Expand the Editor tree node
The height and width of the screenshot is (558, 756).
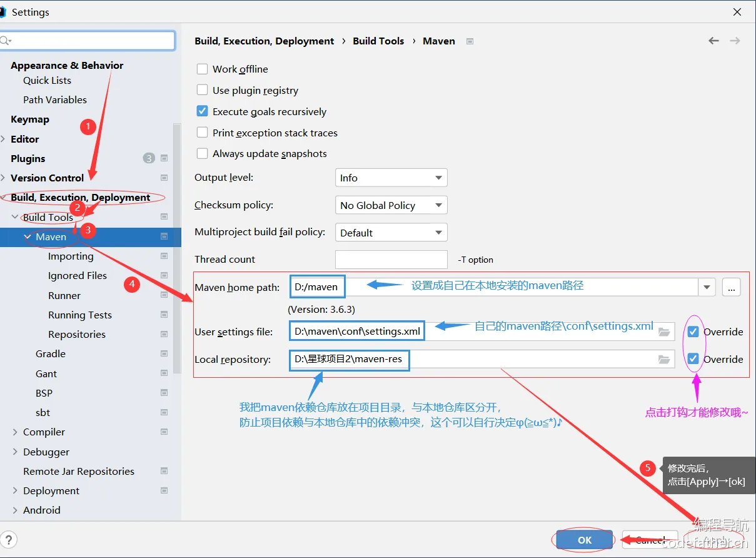click(4, 139)
